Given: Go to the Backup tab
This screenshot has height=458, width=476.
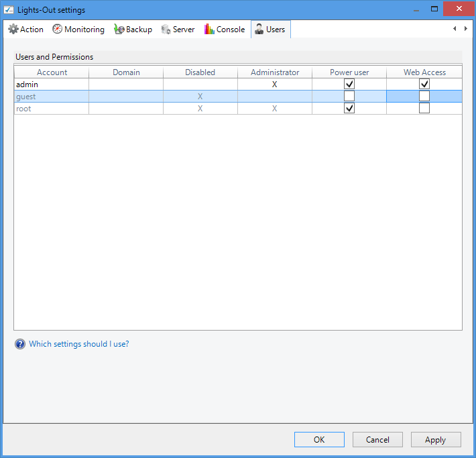Looking at the screenshot, I should [x=133, y=29].
